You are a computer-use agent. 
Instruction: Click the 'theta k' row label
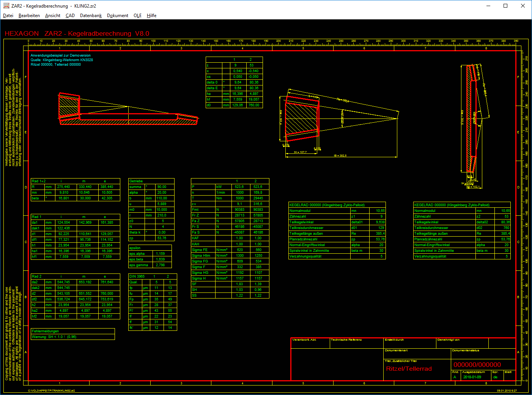(x=135, y=232)
